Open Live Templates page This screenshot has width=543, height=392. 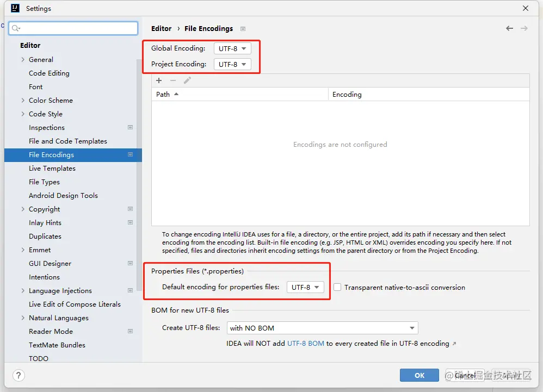(x=52, y=169)
